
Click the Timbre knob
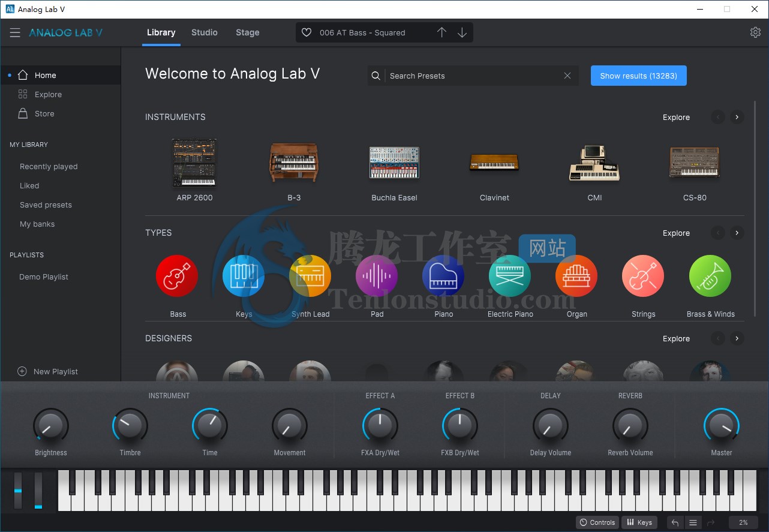click(130, 426)
